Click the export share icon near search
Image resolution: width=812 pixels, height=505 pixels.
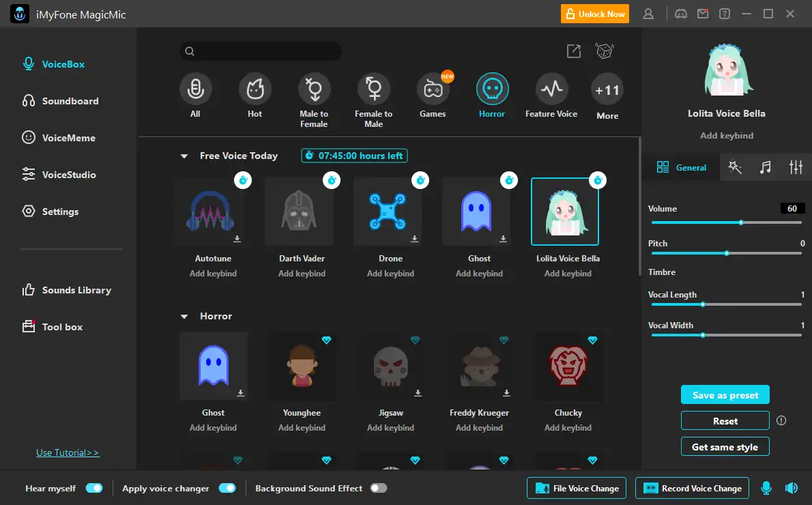click(x=574, y=50)
